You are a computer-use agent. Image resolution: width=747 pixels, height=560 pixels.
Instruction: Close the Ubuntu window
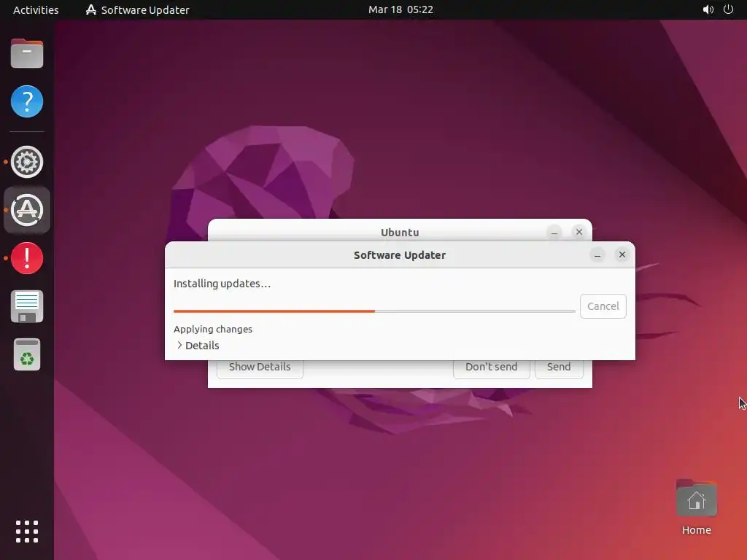(578, 232)
